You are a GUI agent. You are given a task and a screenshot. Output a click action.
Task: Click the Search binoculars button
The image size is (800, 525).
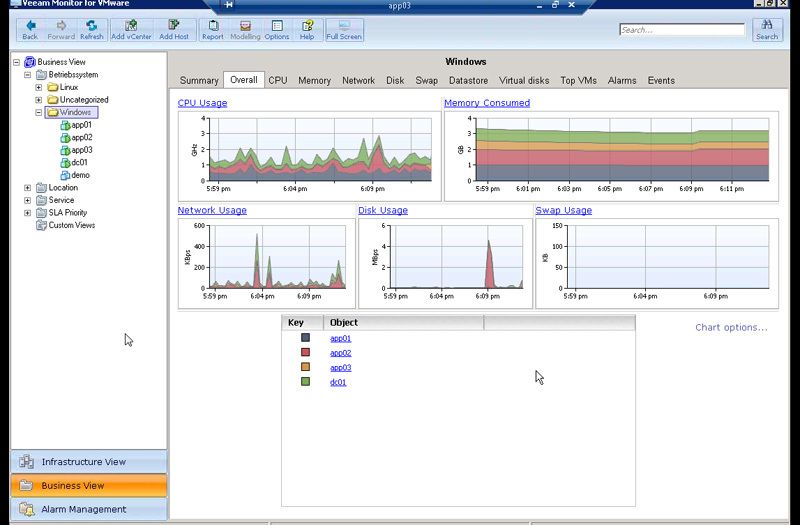pos(767,30)
